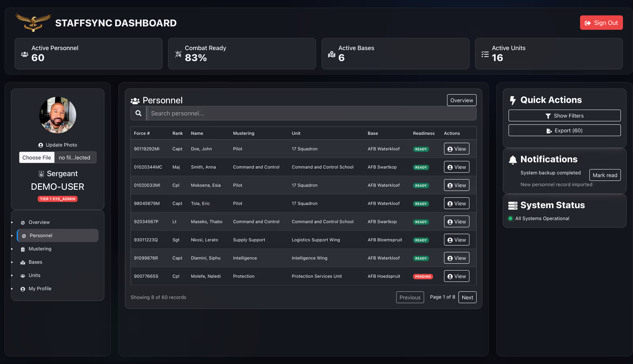The image size is (633, 364).
Task: Go to Overview in the sidebar
Action: click(x=58, y=223)
